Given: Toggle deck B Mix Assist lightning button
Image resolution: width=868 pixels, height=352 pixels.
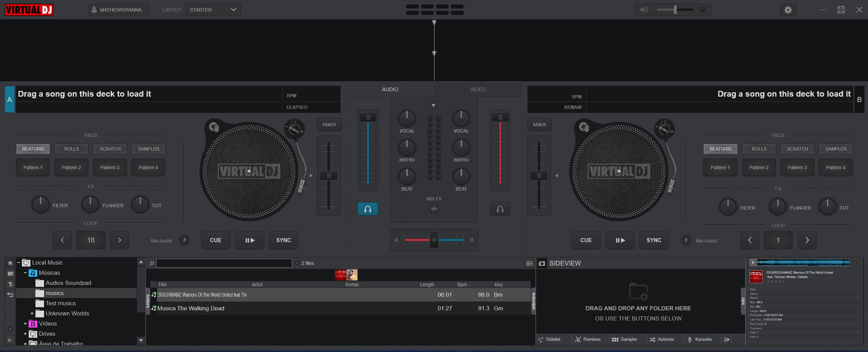Looking at the screenshot, I should pyautogui.click(x=686, y=240).
